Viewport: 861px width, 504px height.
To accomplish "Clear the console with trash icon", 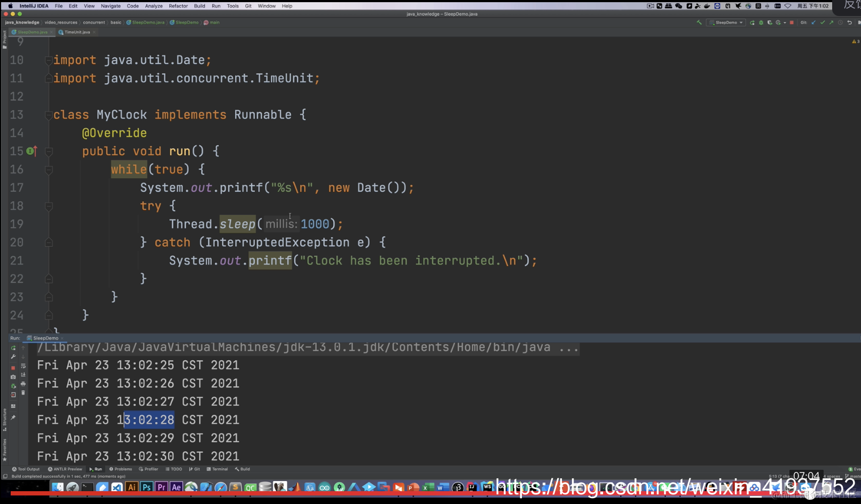I will pos(23,393).
